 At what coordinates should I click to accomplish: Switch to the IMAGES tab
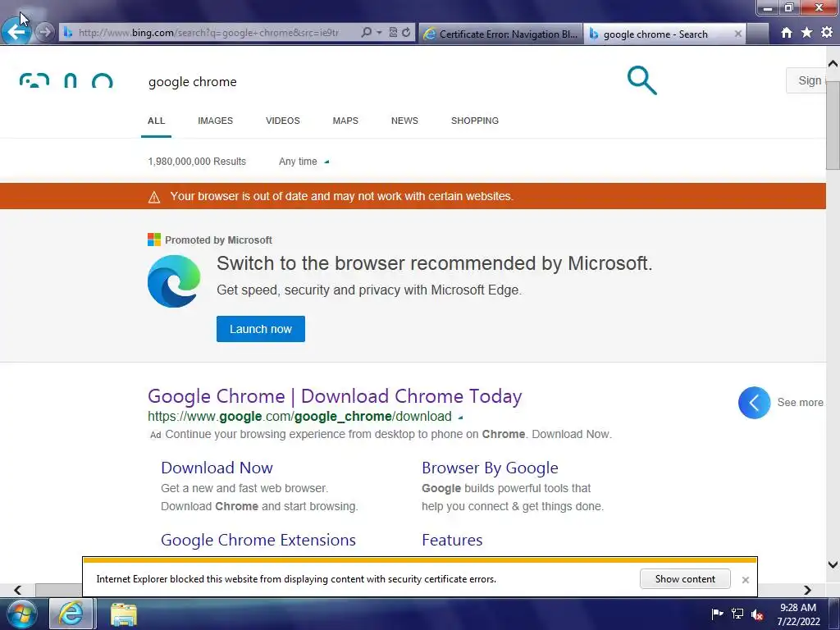pyautogui.click(x=216, y=121)
